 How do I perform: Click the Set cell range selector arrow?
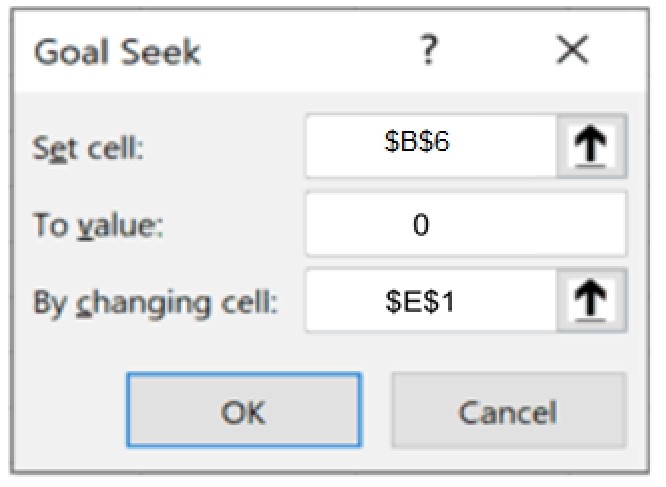pyautogui.click(x=591, y=144)
